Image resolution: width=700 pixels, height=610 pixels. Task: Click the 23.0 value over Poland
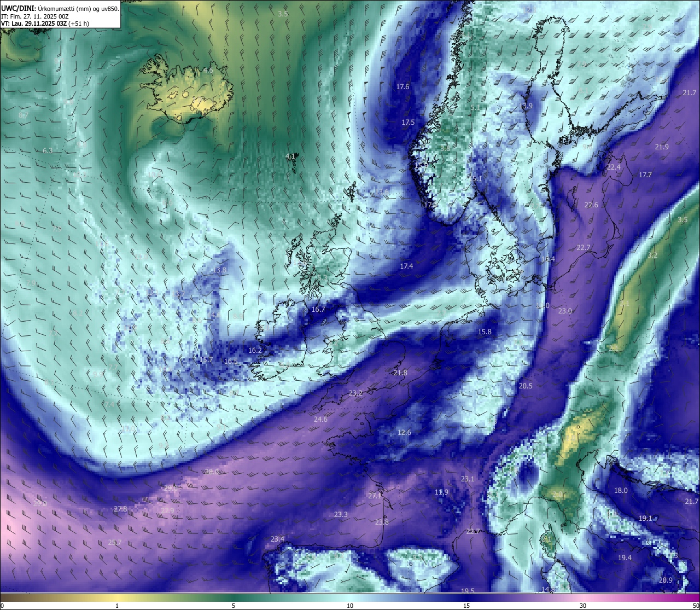point(565,311)
